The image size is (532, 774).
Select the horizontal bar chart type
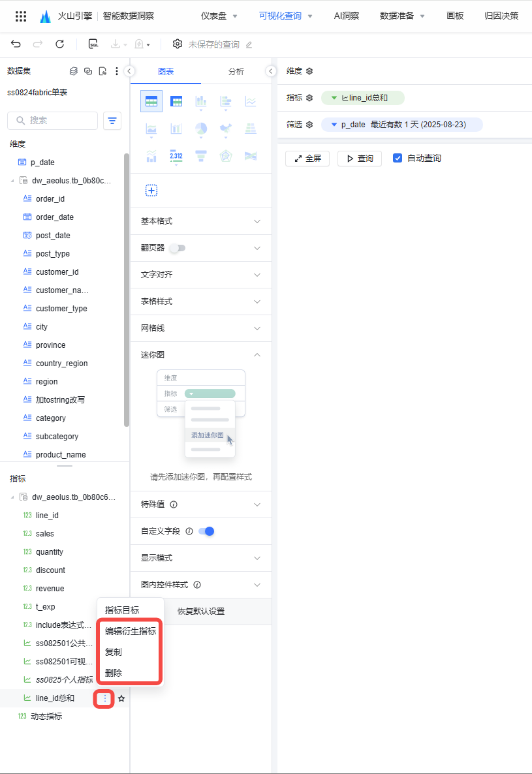pyautogui.click(x=226, y=102)
